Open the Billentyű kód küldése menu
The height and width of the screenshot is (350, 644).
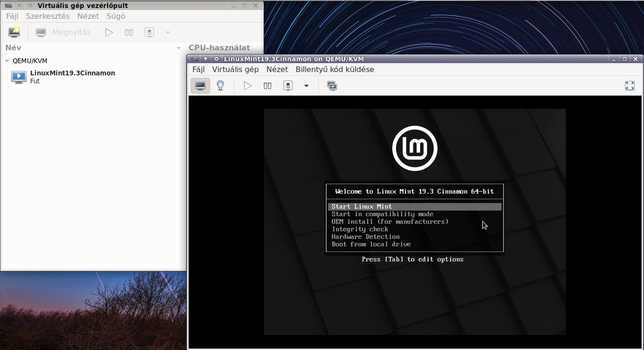(x=335, y=69)
